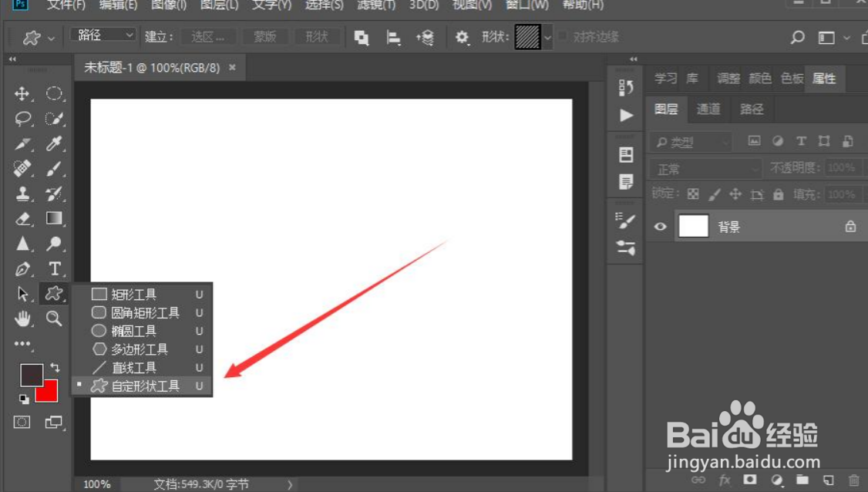Select the Eyedropper tool
The image size is (868, 492).
54,143
